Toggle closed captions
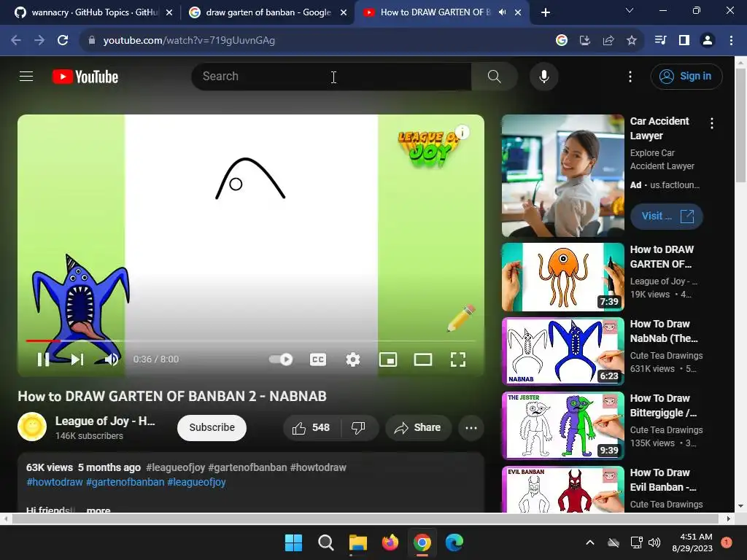 tap(318, 359)
